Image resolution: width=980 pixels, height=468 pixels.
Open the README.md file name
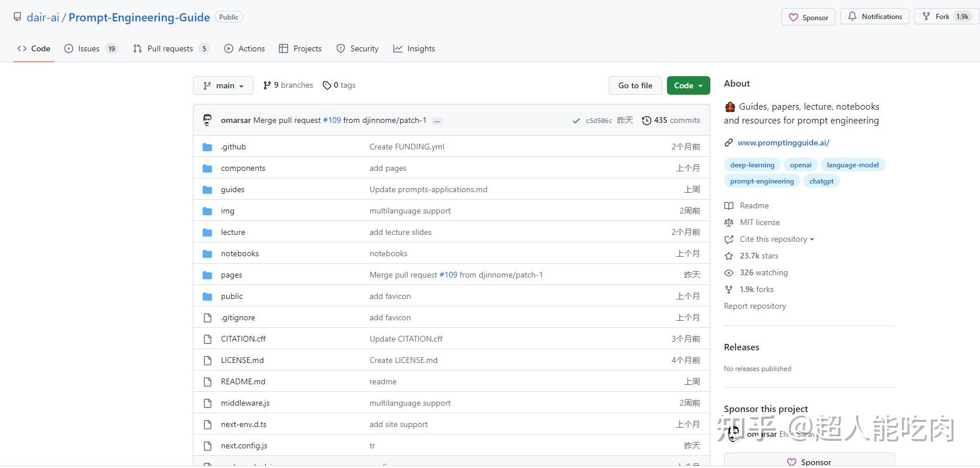click(x=243, y=382)
